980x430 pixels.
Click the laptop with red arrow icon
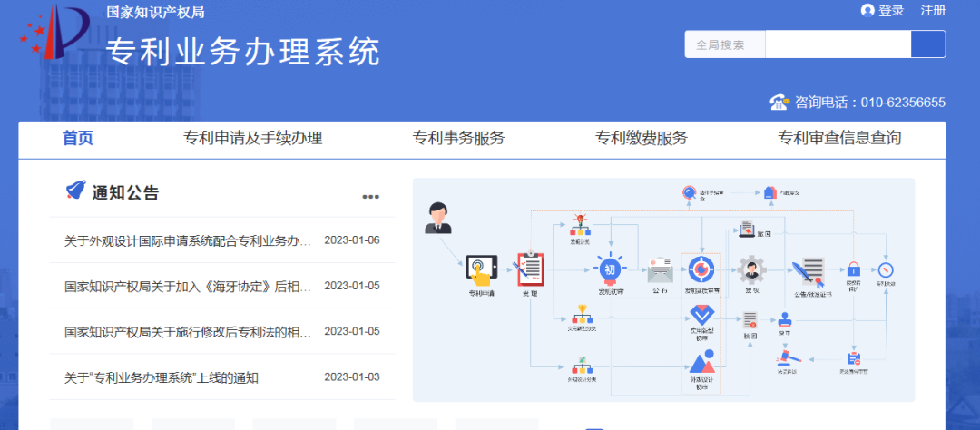(746, 230)
